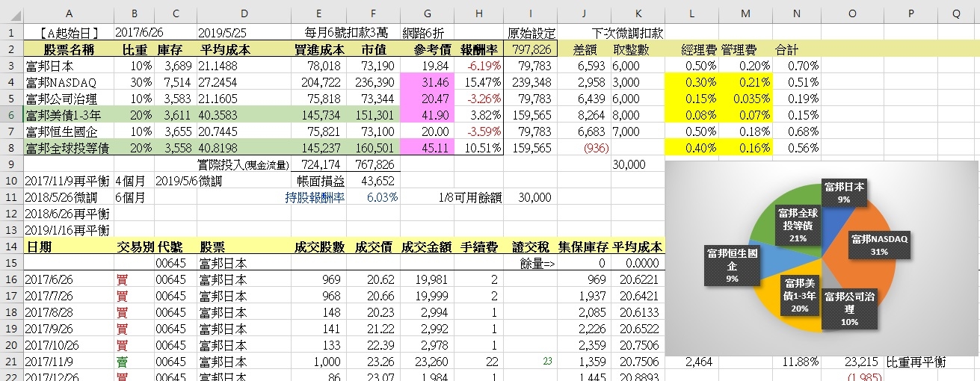
Task: Click the 20.6221 average cost in row 16
Action: coord(638,279)
